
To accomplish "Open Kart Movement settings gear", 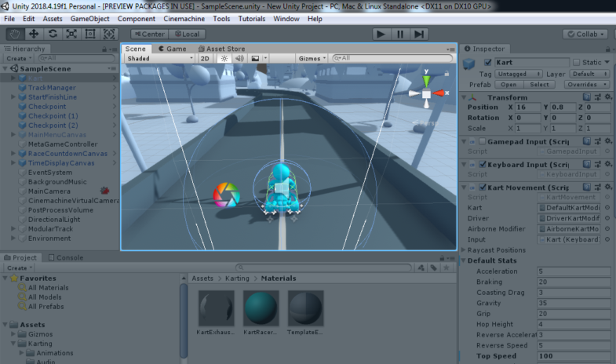I will click(x=607, y=187).
